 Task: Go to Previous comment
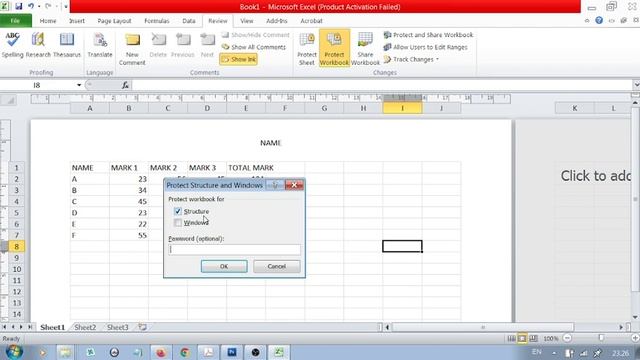183,45
